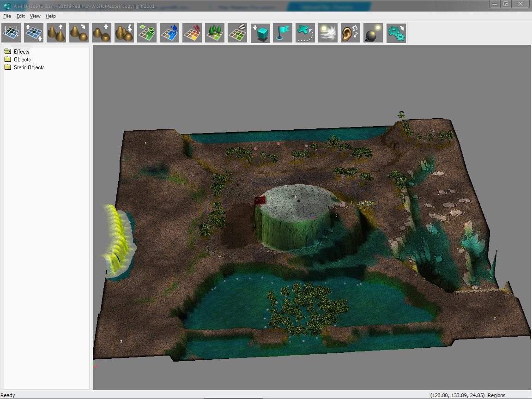The width and height of the screenshot is (532, 399).
Task: Choose the raise terrain cones tool
Action: point(56,33)
